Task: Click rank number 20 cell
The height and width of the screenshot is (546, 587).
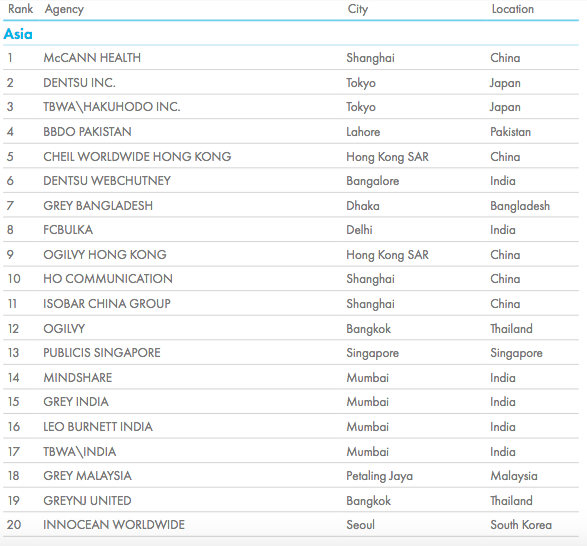Action: [x=14, y=525]
